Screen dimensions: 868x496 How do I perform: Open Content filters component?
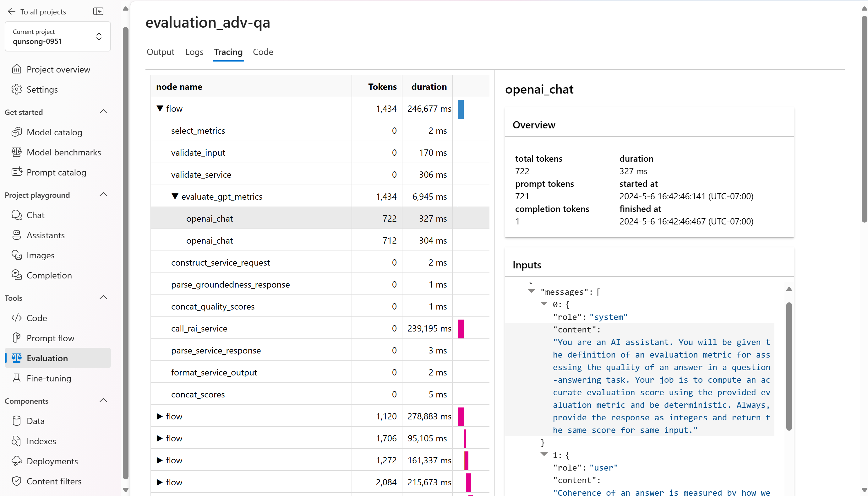pos(54,481)
